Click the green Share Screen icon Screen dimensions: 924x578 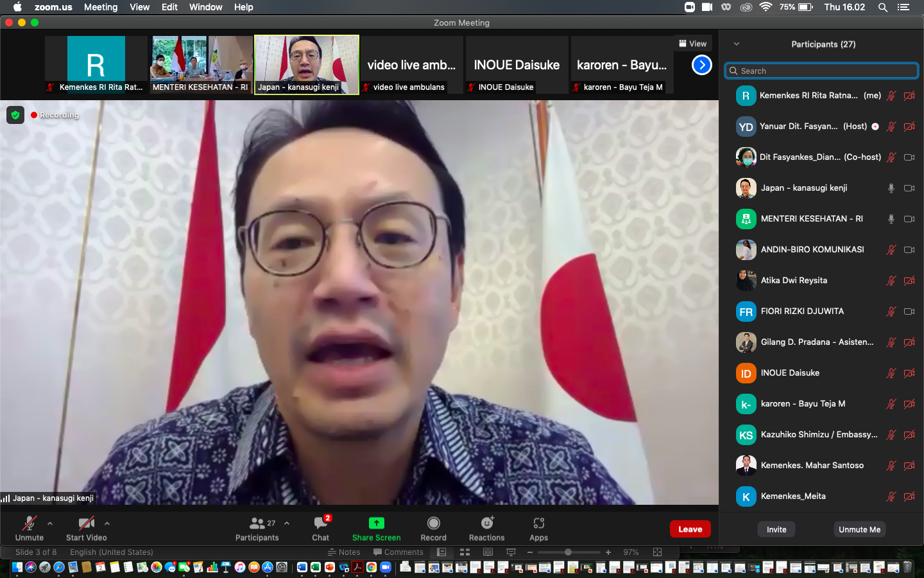(x=377, y=523)
